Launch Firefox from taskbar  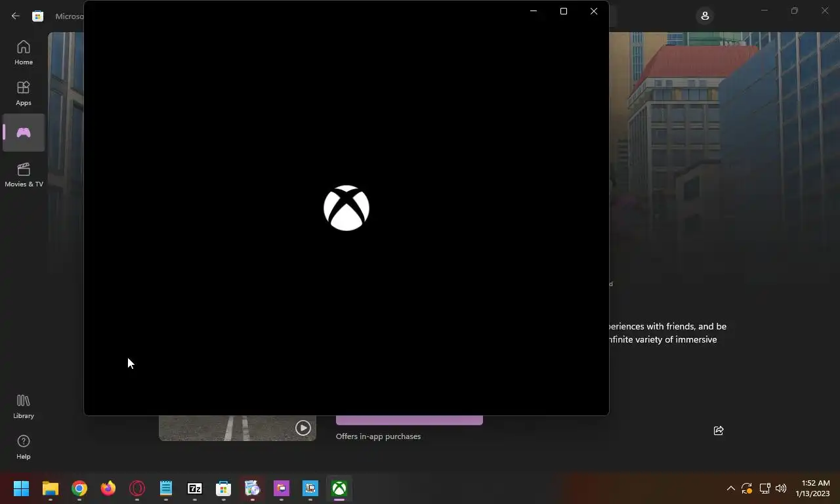point(108,488)
